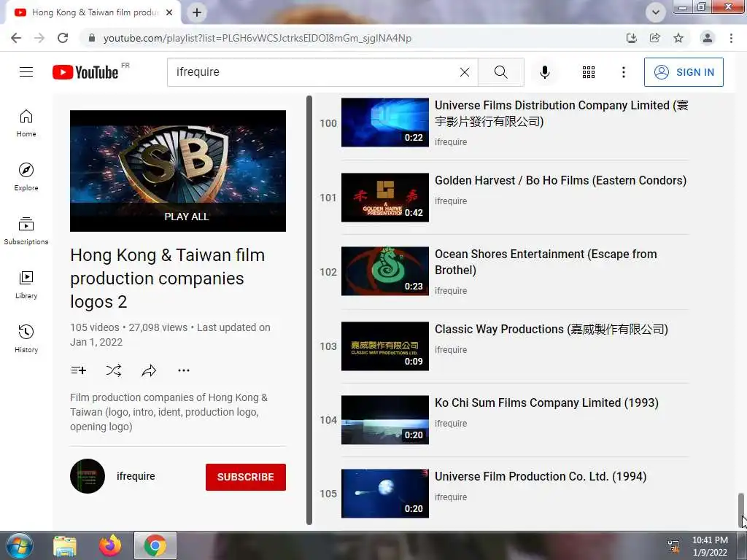The height and width of the screenshot is (560, 747).
Task: Click the SIGN IN button
Action: (684, 72)
